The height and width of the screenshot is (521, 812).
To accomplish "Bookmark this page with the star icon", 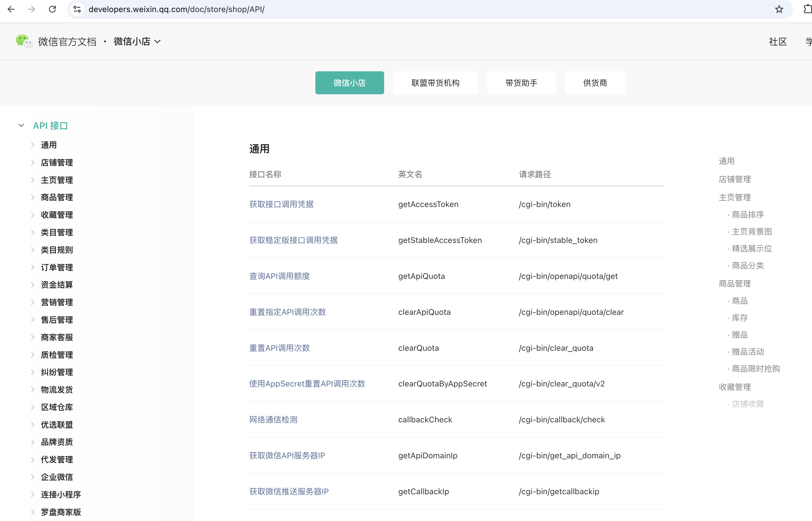I will click(779, 9).
